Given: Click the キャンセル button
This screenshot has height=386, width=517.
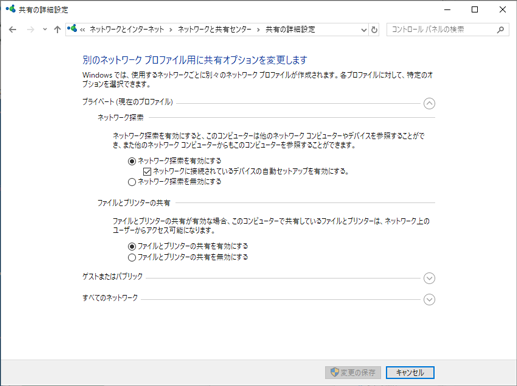Looking at the screenshot, I should (x=410, y=372).
